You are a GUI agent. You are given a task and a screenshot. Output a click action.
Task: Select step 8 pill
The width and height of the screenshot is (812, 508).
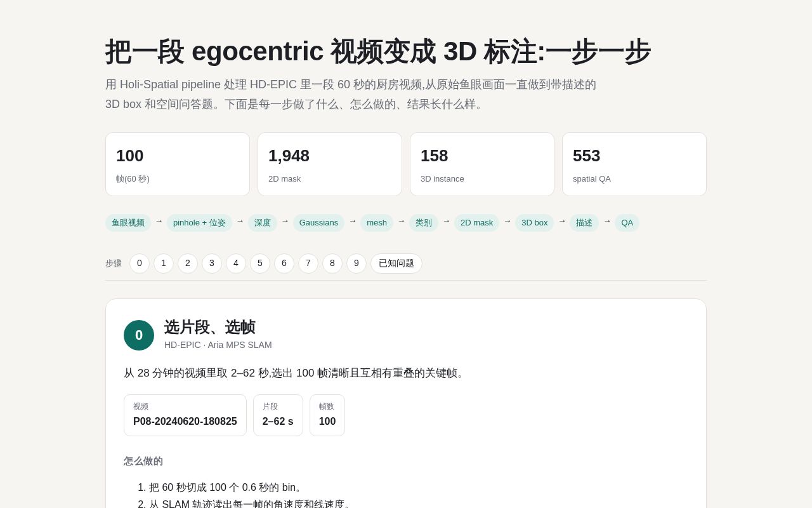click(332, 264)
